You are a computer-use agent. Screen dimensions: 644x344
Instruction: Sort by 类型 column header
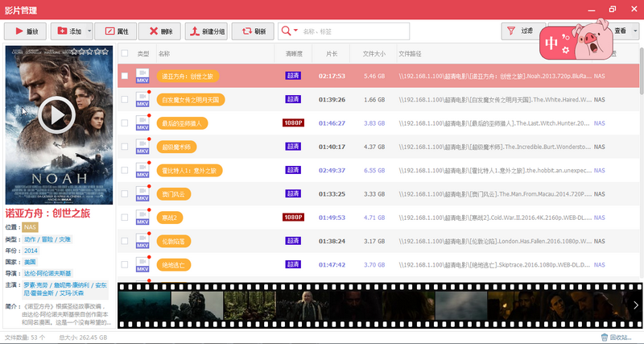click(143, 53)
